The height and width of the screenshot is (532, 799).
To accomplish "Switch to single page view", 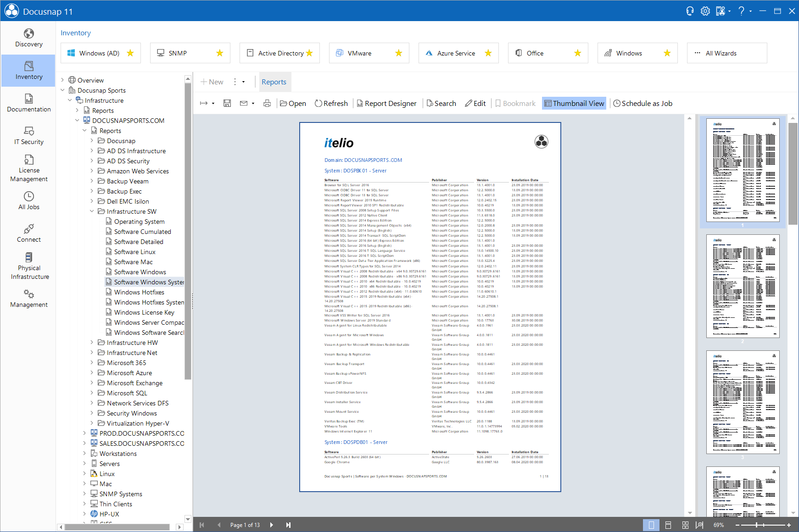I will pyautogui.click(x=651, y=525).
